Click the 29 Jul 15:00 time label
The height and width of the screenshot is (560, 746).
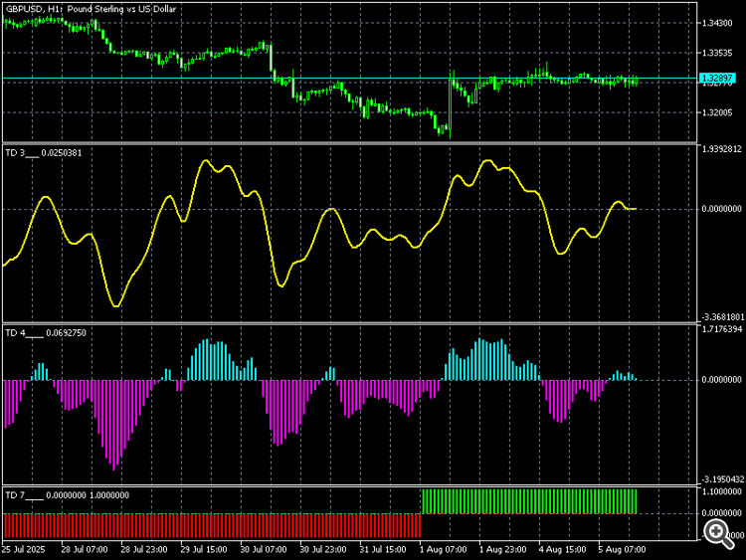point(204,549)
